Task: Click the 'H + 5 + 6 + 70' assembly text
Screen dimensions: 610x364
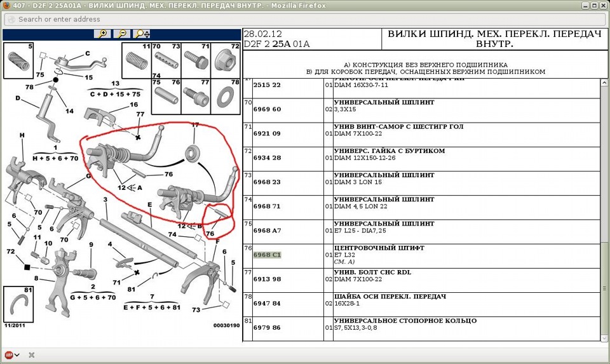Action: [55, 158]
